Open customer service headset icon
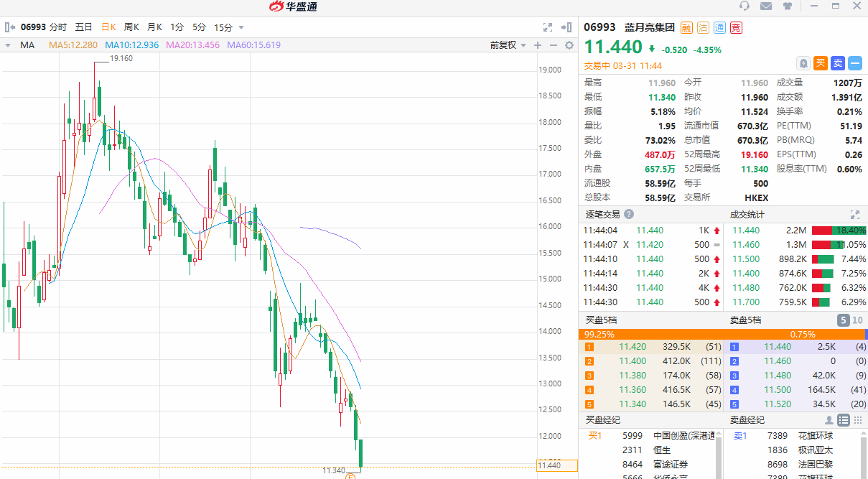868x479 pixels. (x=745, y=6)
